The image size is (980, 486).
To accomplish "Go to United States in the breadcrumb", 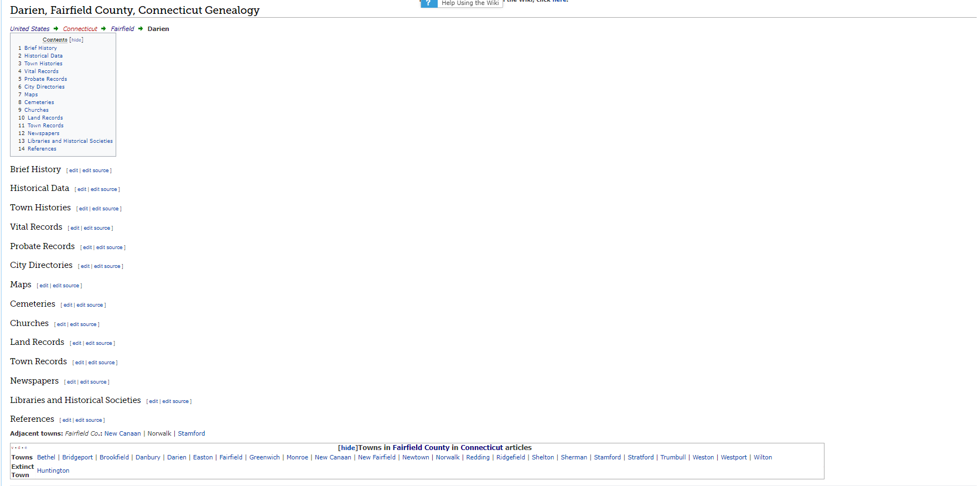I will click(x=30, y=29).
